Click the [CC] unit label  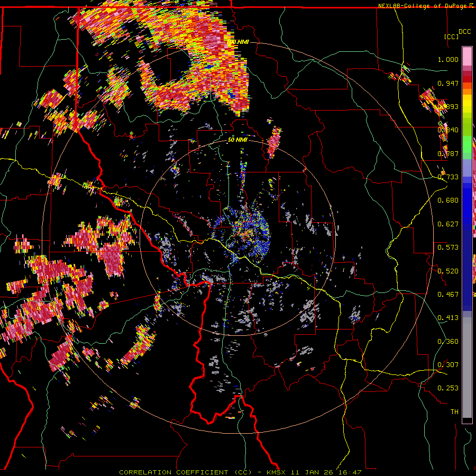(452, 36)
